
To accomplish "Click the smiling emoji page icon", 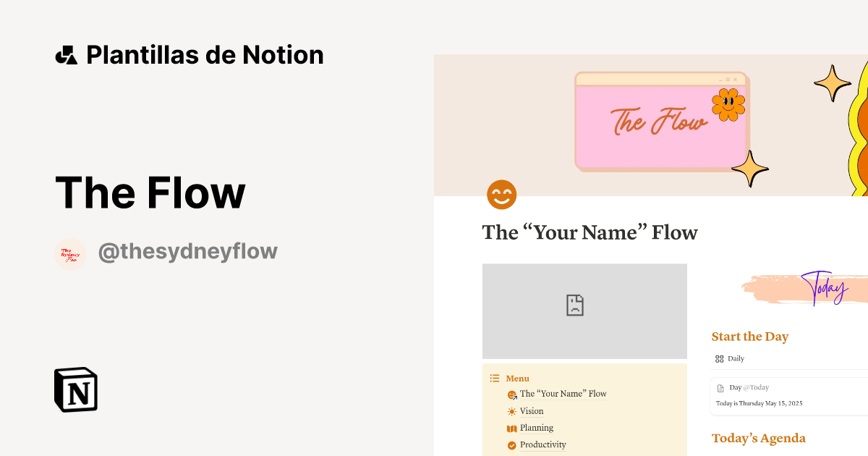I will pyautogui.click(x=502, y=194).
